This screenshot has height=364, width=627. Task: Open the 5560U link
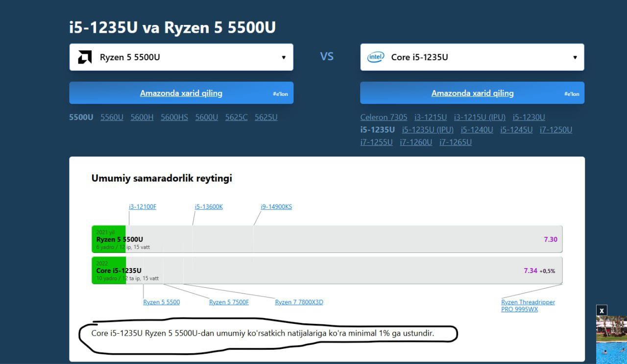[x=112, y=117]
